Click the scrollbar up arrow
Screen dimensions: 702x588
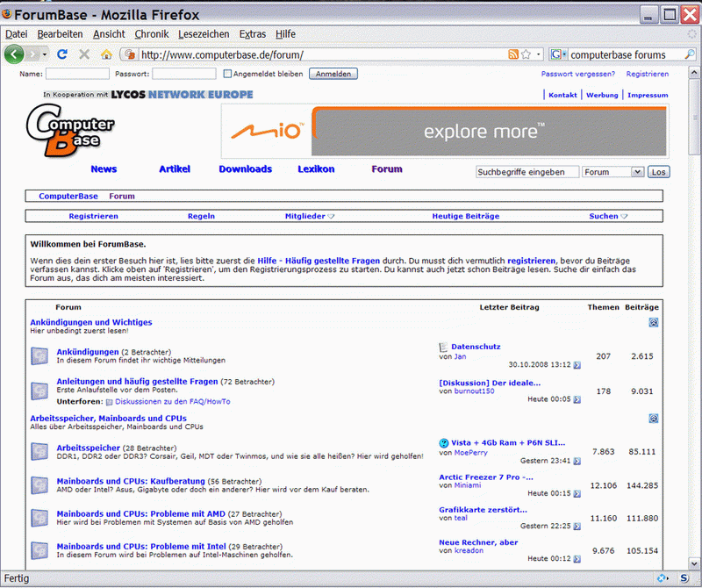pyautogui.click(x=694, y=72)
